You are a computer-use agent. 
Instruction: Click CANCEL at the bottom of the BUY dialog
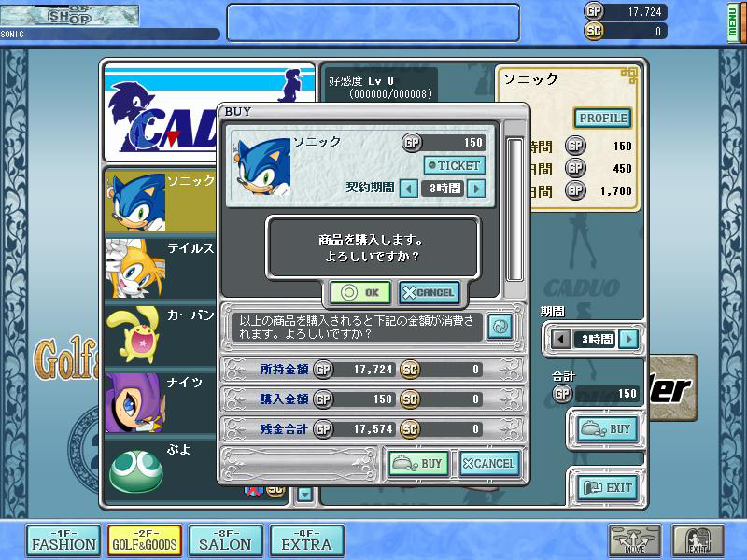[x=488, y=463]
